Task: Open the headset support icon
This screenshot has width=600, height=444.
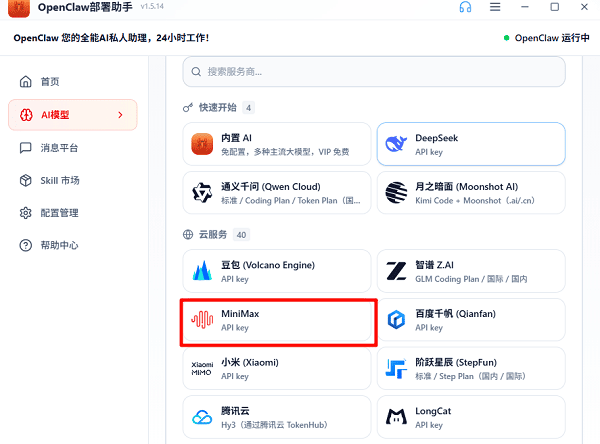Action: tap(465, 7)
